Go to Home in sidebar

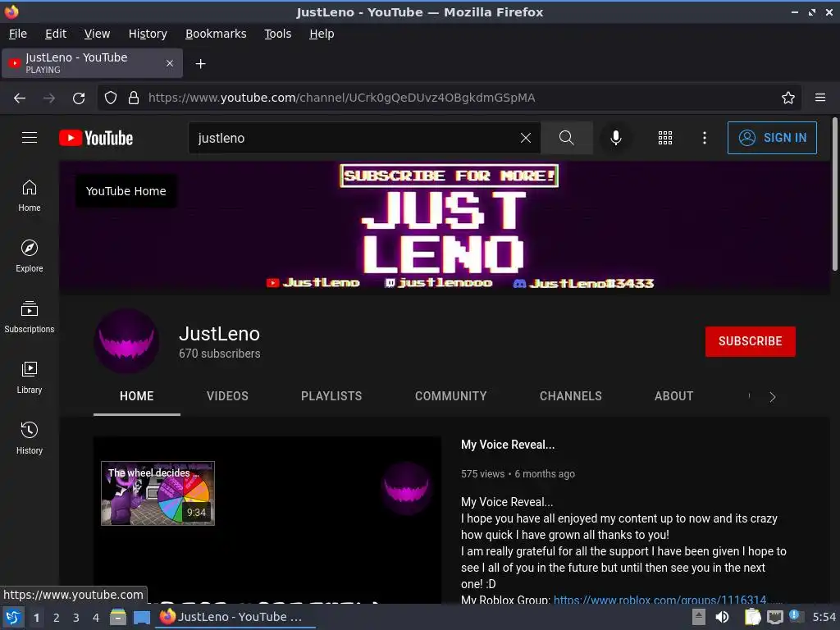pyautogui.click(x=30, y=195)
